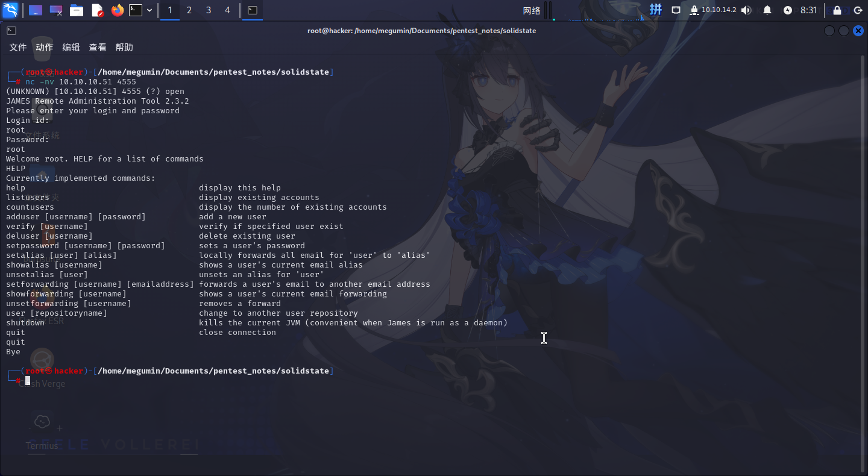This screenshot has width=868, height=476.
Task: Click the 8:31 clock
Action: [808, 10]
